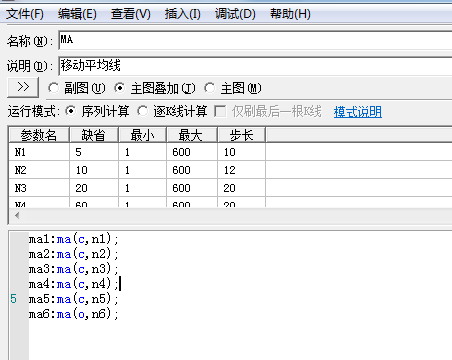The image size is (452, 360).
Task: Click code line ma5:ma(c,n5);
Action: click(x=73, y=299)
